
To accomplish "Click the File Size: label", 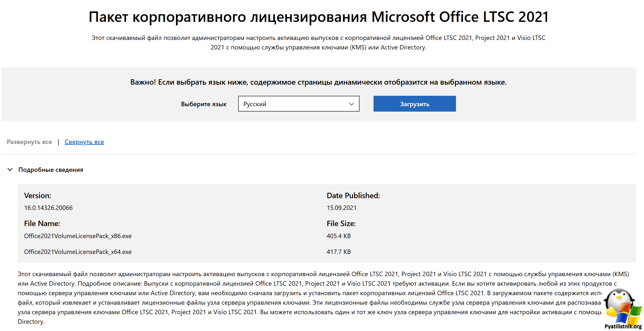I will tap(341, 224).
